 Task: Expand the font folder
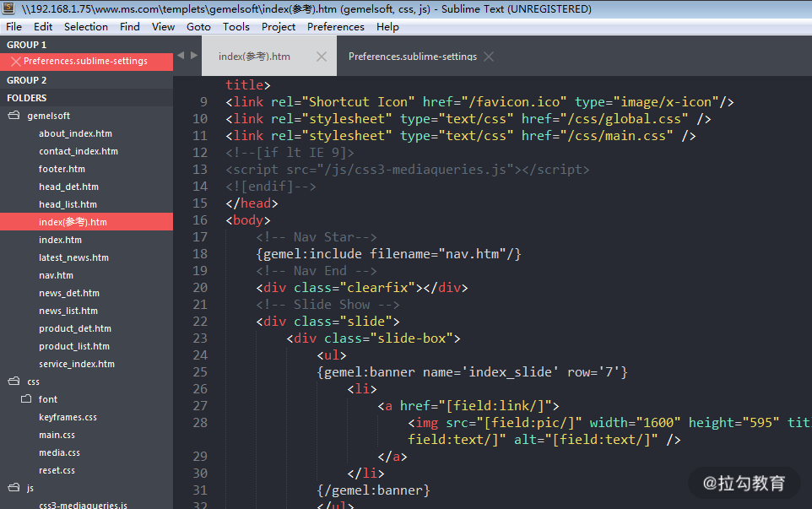point(26,399)
